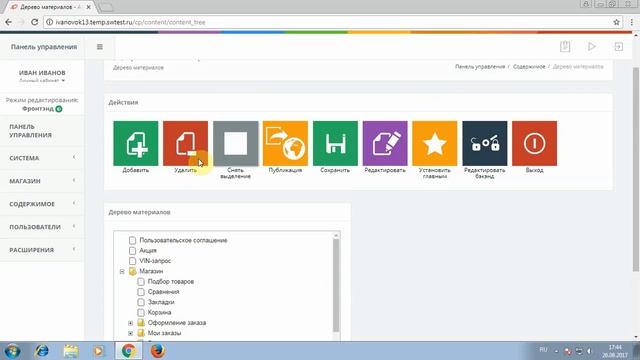The image size is (640, 360).
Task: Go back with browser arrow
Action: [9, 22]
